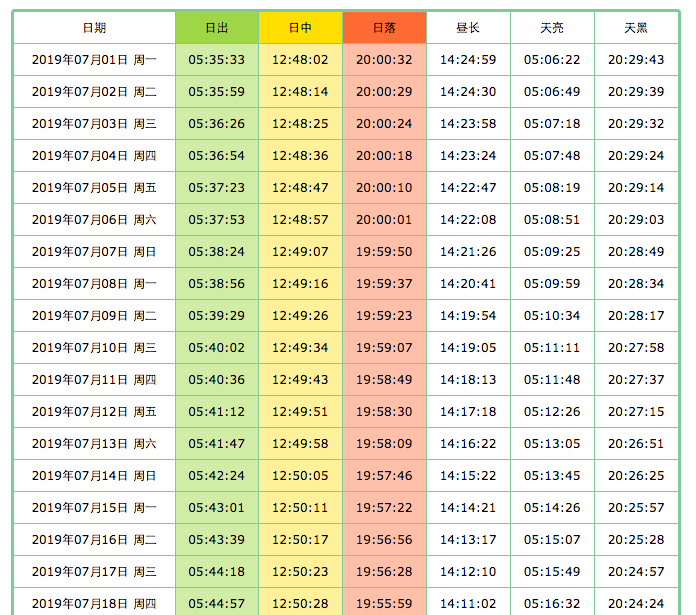696x615 pixels.
Task: Select date cell 2019年07月09日 周二
Action: 94,315
